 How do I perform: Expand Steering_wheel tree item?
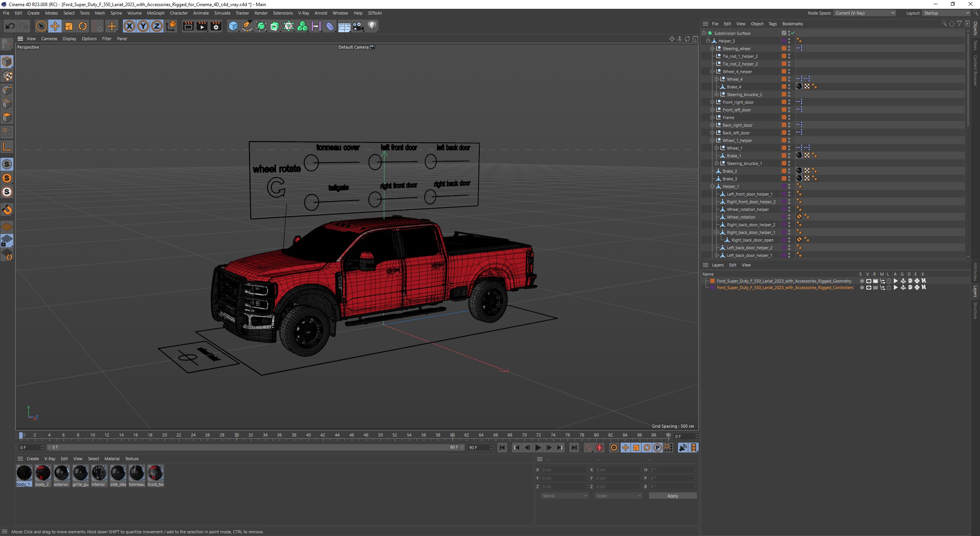pyautogui.click(x=712, y=49)
